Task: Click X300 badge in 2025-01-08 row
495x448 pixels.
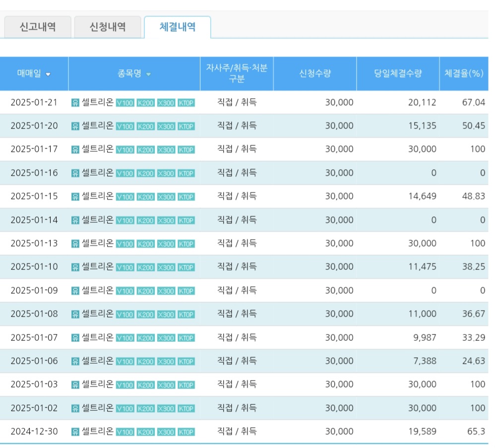Action: click(166, 315)
